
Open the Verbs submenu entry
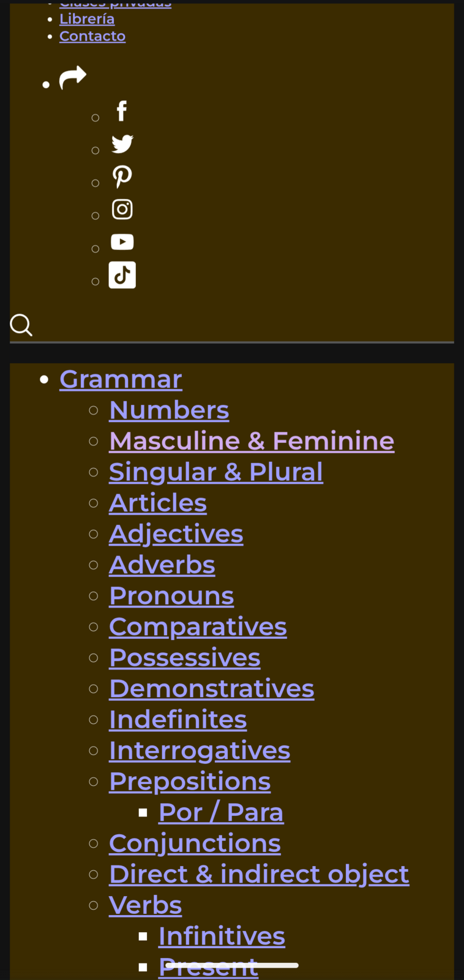(146, 905)
